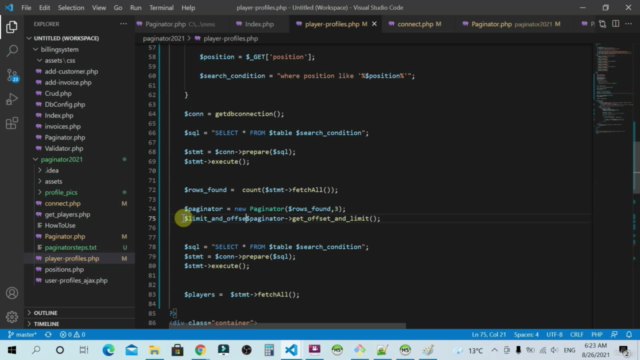The width and height of the screenshot is (640, 360).
Task: Open the Search view in activity bar
Action: coord(12,51)
